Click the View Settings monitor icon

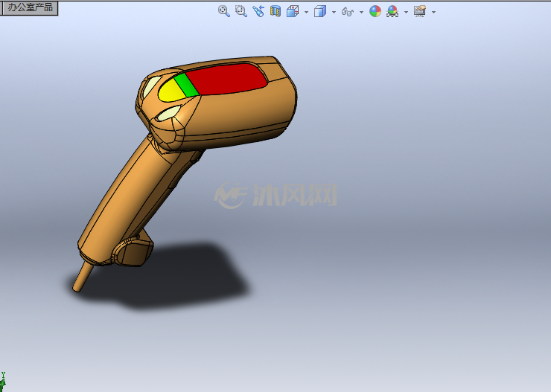[420, 11]
